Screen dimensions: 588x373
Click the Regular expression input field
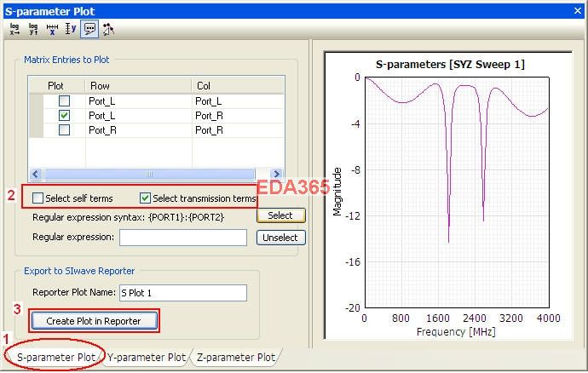[x=183, y=238]
